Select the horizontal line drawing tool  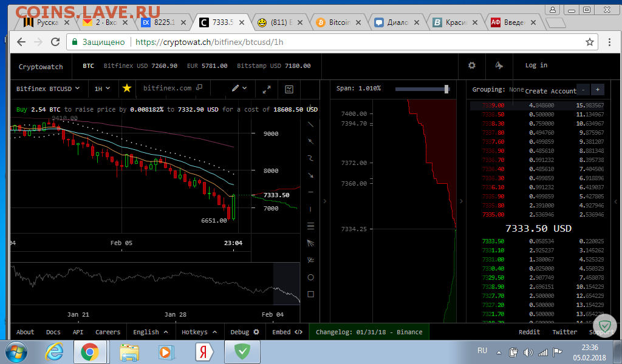pyautogui.click(x=310, y=192)
